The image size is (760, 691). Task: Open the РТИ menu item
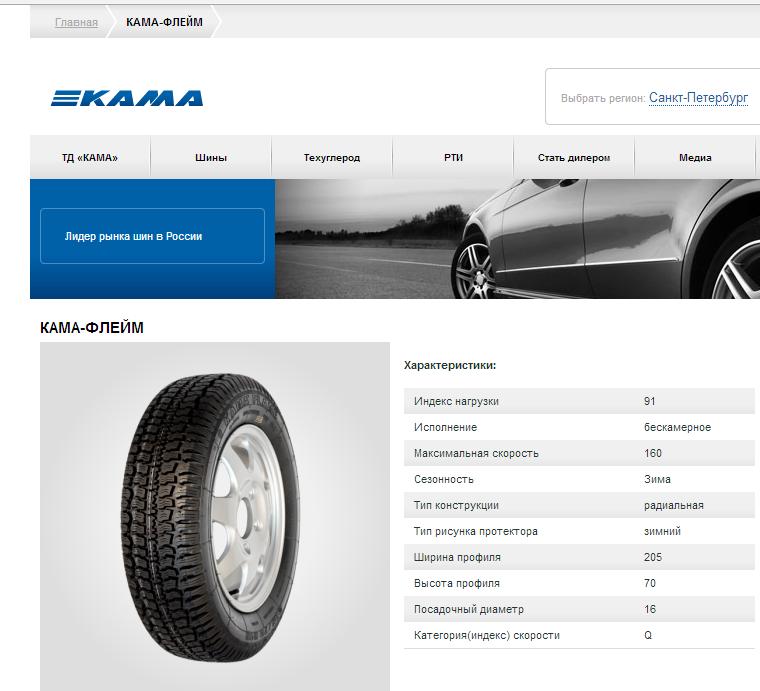[453, 157]
